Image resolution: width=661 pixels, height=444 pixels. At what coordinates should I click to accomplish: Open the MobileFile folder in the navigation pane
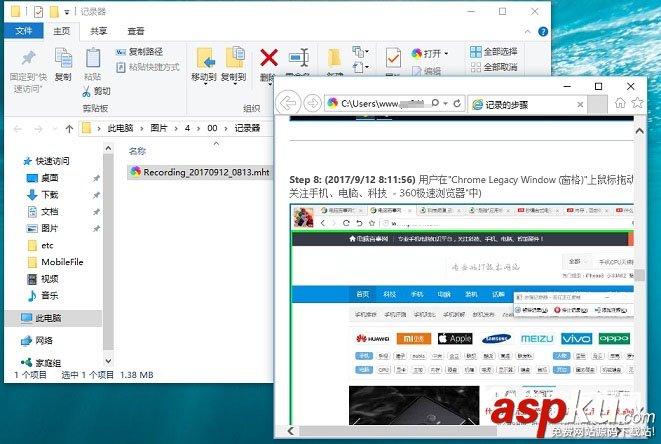pyautogui.click(x=55, y=262)
